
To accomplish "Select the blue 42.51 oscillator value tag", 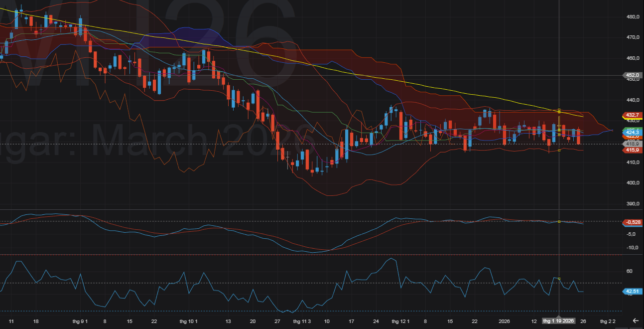I will pyautogui.click(x=633, y=292).
